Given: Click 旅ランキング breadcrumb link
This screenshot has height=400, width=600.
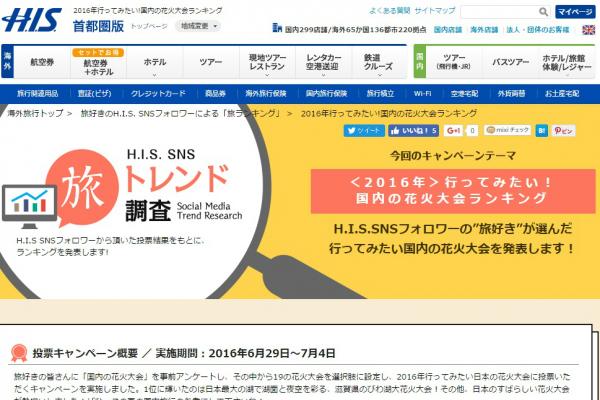Looking at the screenshot, I should (181, 113).
